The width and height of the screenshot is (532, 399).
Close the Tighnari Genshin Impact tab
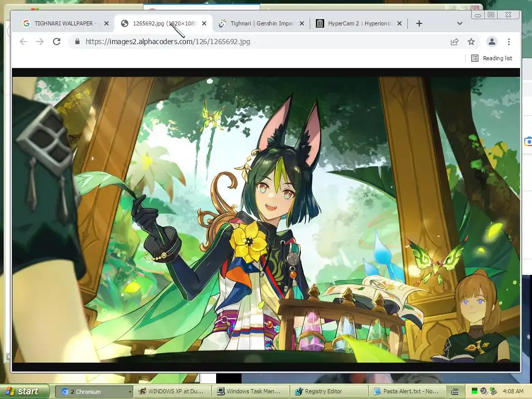[302, 23]
